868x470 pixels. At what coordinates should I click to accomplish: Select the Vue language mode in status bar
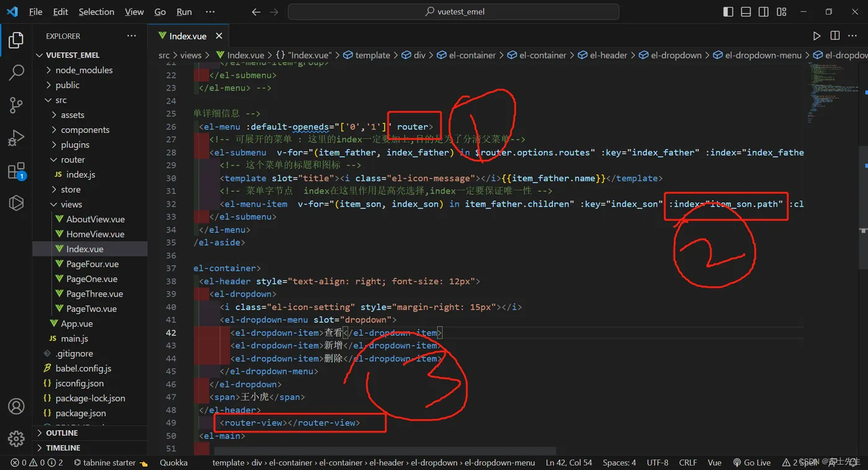click(714, 463)
